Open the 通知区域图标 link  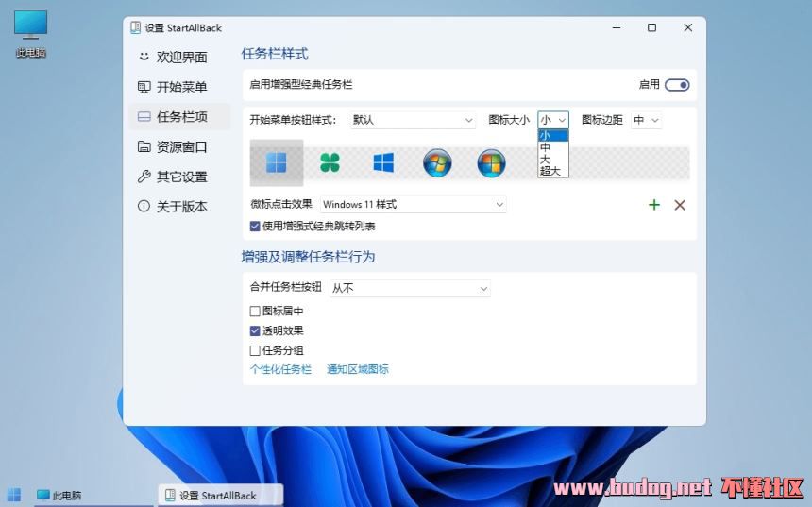point(358,369)
